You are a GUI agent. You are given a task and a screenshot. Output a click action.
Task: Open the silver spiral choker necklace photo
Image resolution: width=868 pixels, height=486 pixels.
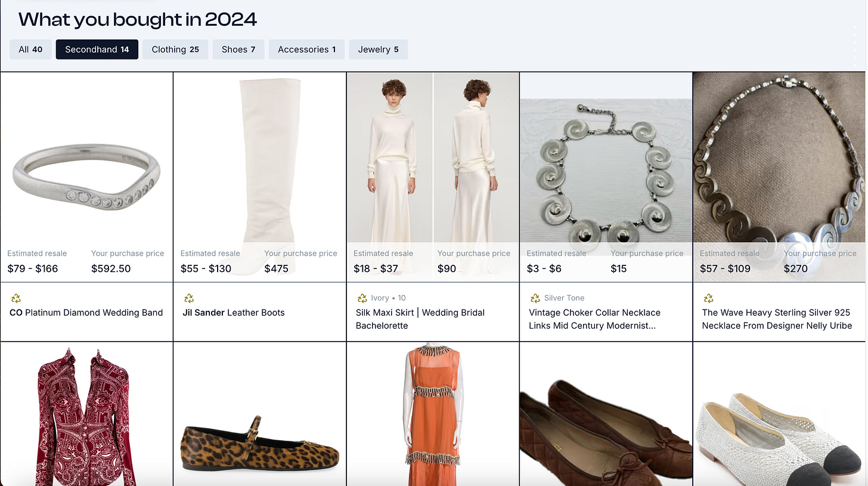(606, 177)
